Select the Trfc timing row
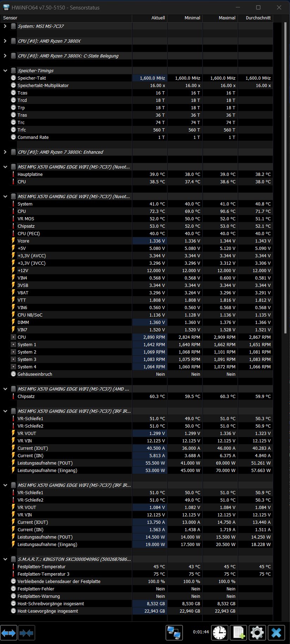This screenshot has width=290, height=644. coord(136,130)
